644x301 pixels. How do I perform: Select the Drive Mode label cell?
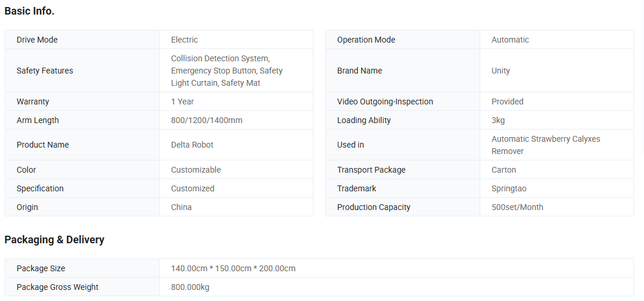coord(37,40)
